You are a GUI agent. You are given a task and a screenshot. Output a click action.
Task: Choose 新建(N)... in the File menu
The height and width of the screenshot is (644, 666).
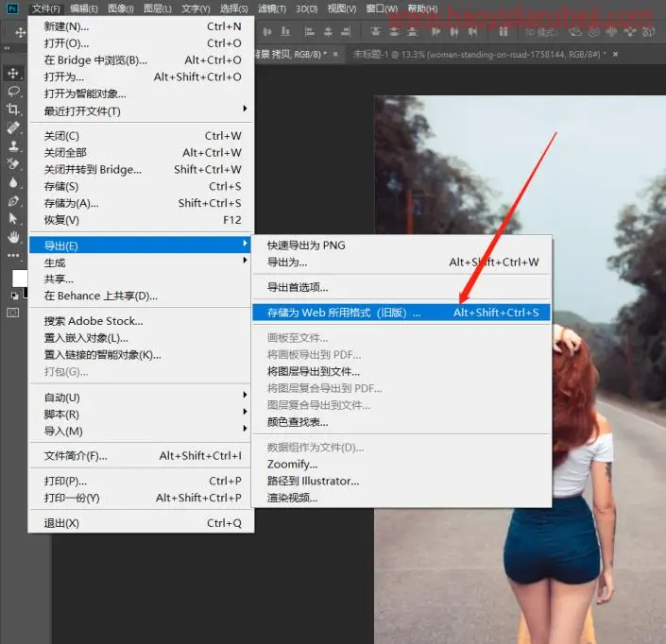click(x=141, y=26)
